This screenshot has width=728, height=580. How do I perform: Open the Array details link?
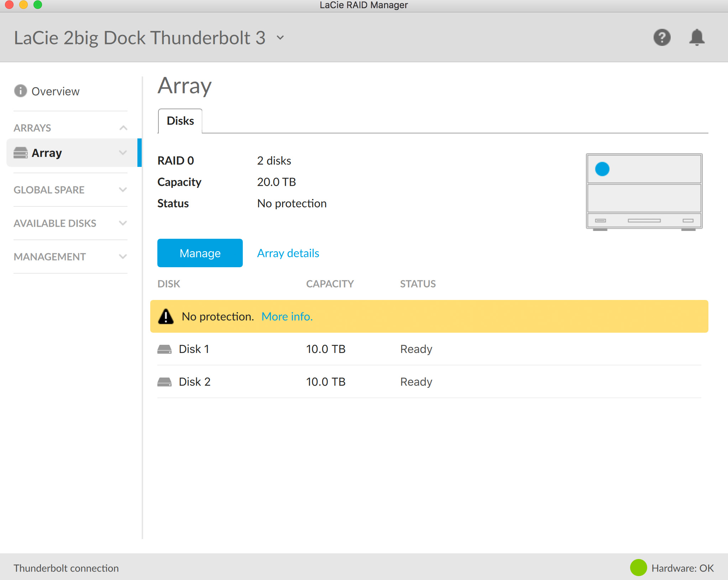pos(288,253)
